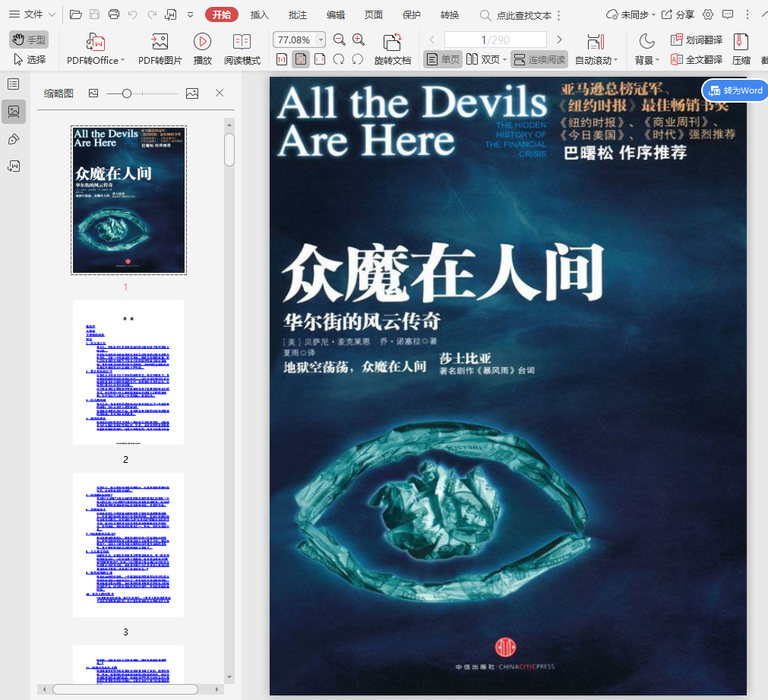Click the 自动滚动 auto scroll button
This screenshot has height=700, width=768.
(596, 49)
